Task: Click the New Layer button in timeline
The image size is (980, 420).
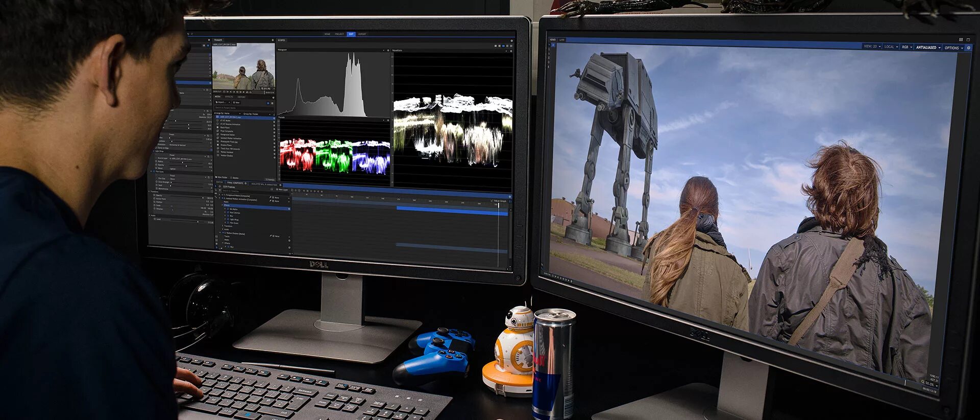Action: click(x=282, y=190)
